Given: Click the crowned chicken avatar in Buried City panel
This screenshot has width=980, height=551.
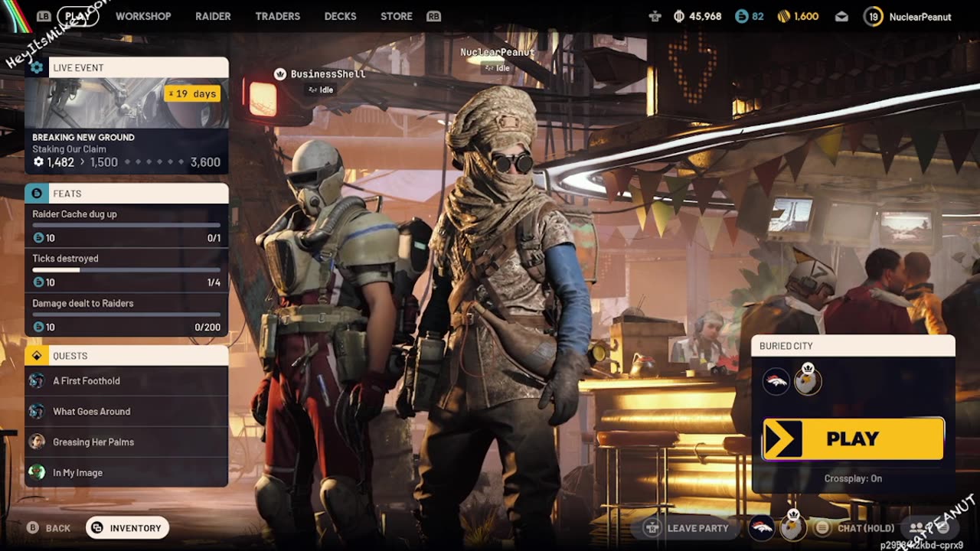Looking at the screenshot, I should (x=808, y=380).
